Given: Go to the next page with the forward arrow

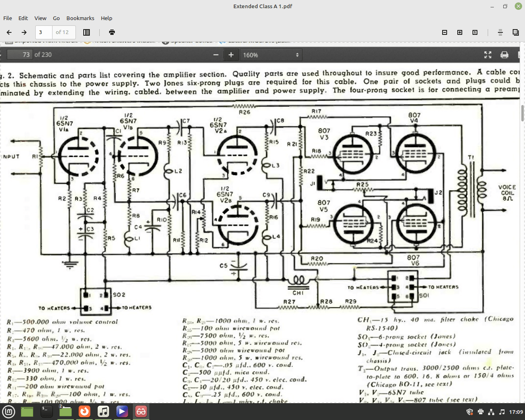Looking at the screenshot, I should tap(24, 32).
